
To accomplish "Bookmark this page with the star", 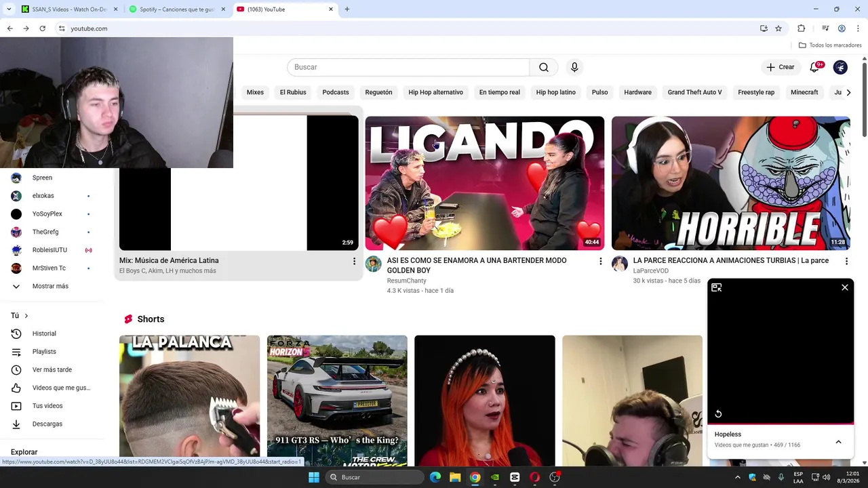I will tap(778, 28).
